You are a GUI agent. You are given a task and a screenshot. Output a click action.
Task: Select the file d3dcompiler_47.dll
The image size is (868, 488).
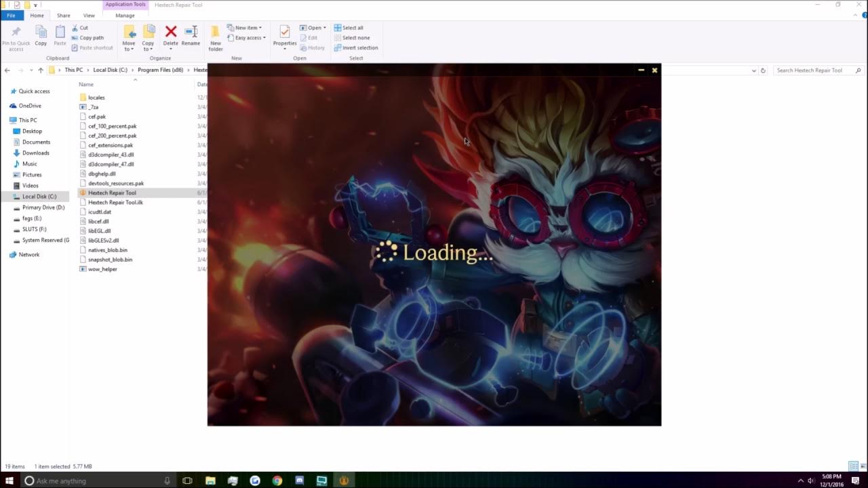click(111, 164)
